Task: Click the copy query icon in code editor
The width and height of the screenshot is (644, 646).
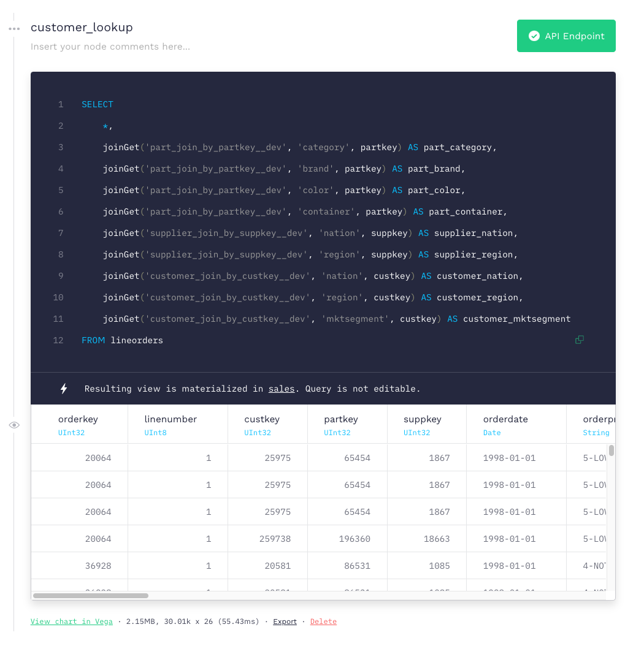Action: [x=579, y=340]
